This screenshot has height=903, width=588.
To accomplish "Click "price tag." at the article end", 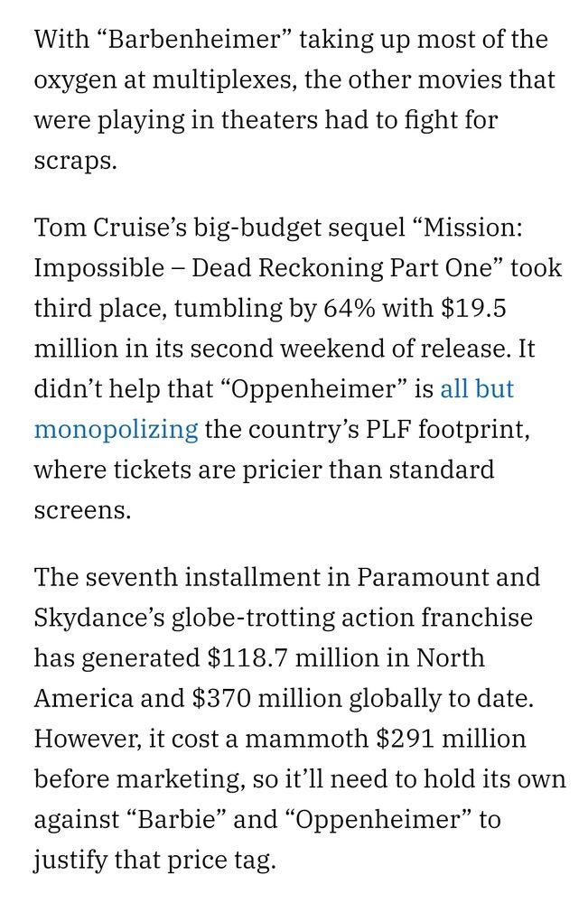I will (220, 860).
